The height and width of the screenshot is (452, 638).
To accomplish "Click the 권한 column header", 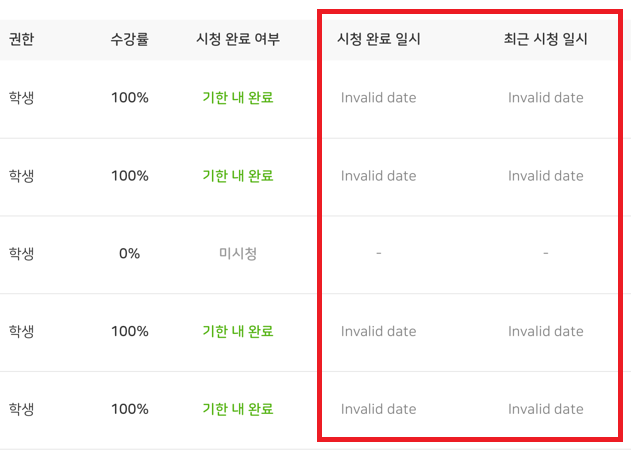I will (22, 40).
